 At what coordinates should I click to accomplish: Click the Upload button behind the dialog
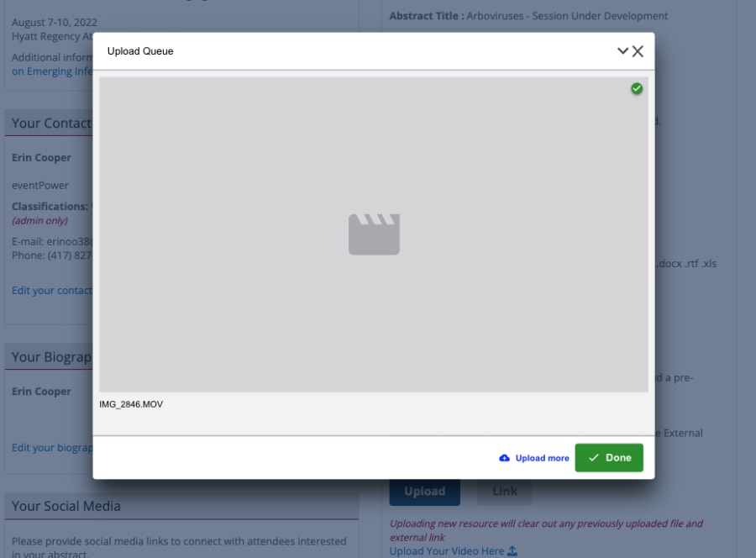point(425,492)
